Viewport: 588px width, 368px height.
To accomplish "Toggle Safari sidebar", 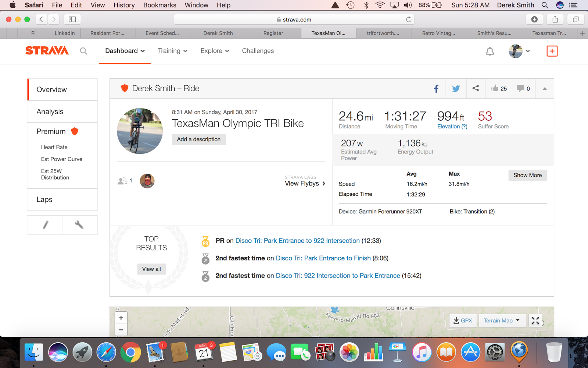I will coord(72,19).
